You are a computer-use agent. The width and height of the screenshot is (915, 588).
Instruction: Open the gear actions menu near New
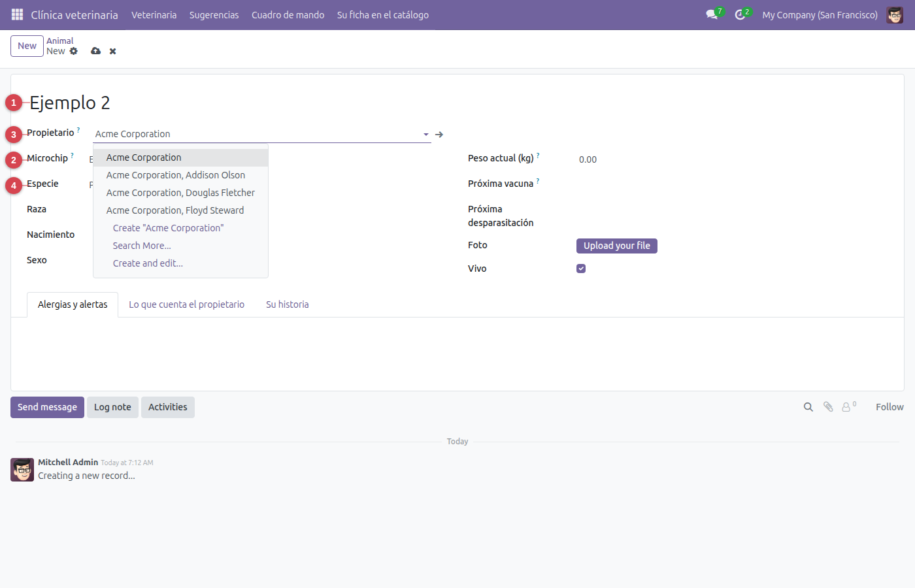[x=74, y=51]
